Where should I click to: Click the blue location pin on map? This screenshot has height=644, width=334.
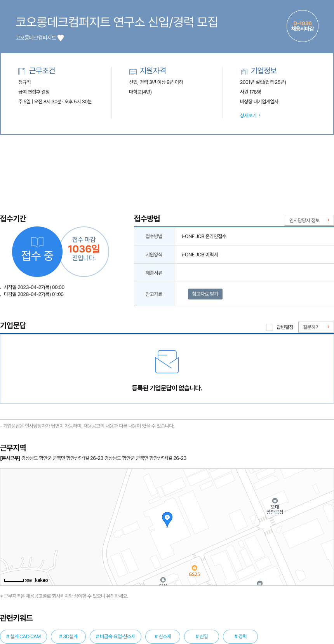tap(167, 519)
